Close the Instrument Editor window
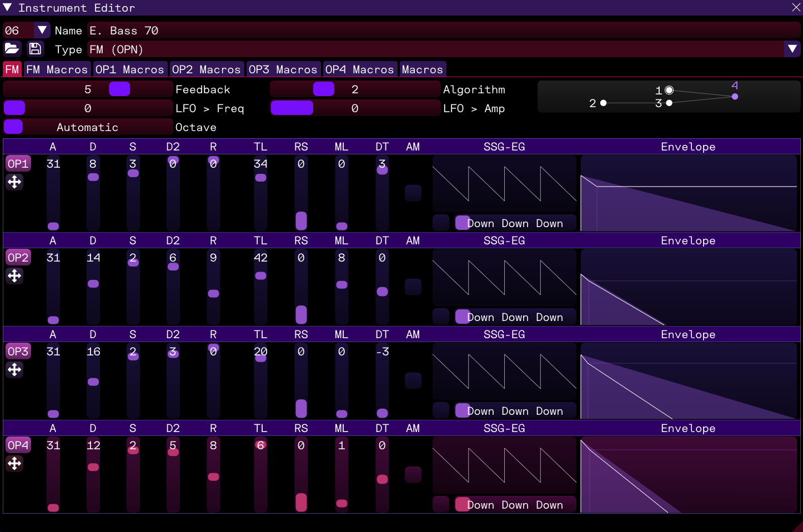This screenshot has width=803, height=532. pyautogui.click(x=796, y=7)
